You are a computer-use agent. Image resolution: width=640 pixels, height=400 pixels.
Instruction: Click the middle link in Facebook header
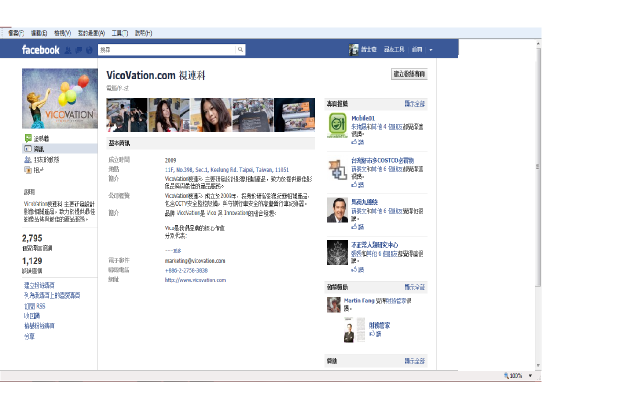(394, 50)
